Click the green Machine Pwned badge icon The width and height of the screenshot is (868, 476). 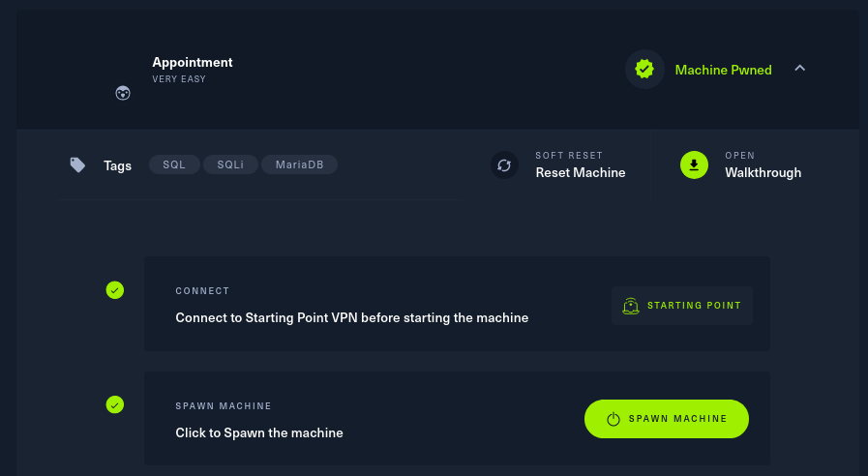pyautogui.click(x=644, y=70)
